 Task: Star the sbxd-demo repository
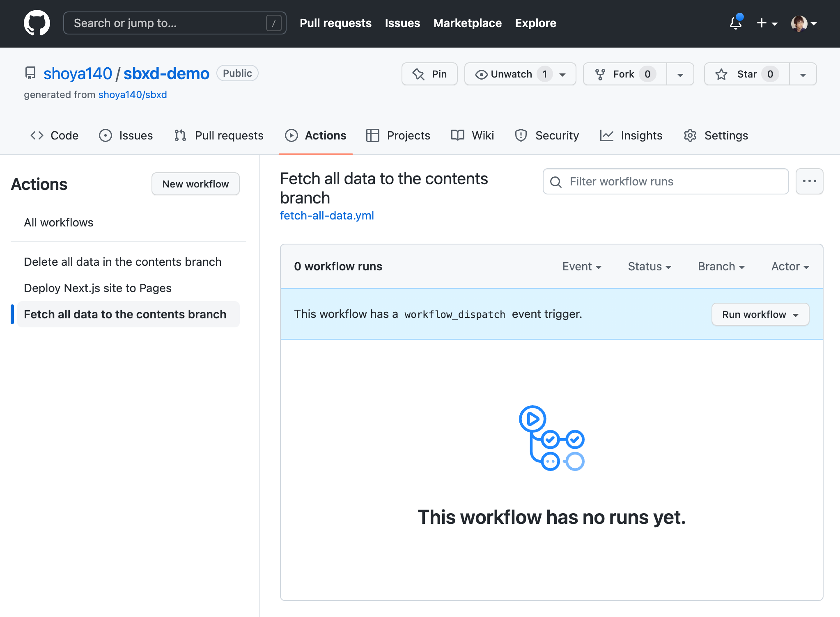tap(746, 74)
